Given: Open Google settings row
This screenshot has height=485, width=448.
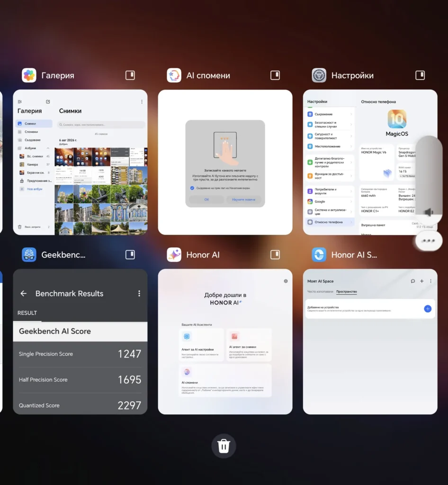Looking at the screenshot, I should click(330, 201).
